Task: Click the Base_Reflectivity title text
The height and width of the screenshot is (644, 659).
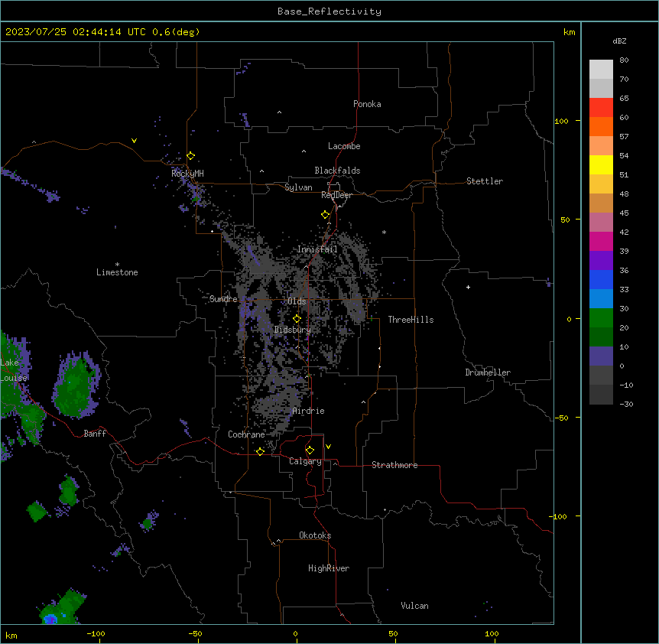Action: click(329, 11)
